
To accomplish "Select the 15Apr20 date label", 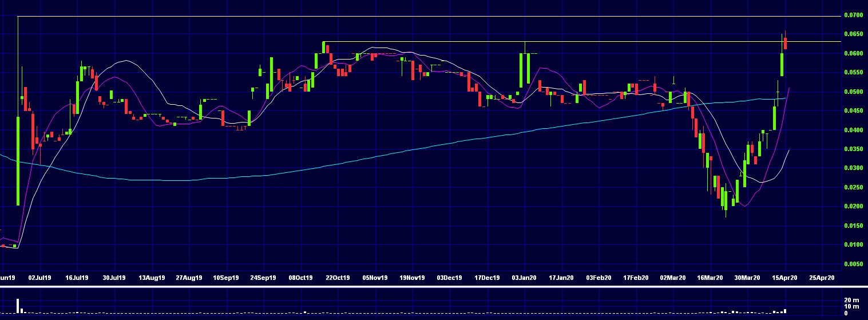I will pos(785,278).
